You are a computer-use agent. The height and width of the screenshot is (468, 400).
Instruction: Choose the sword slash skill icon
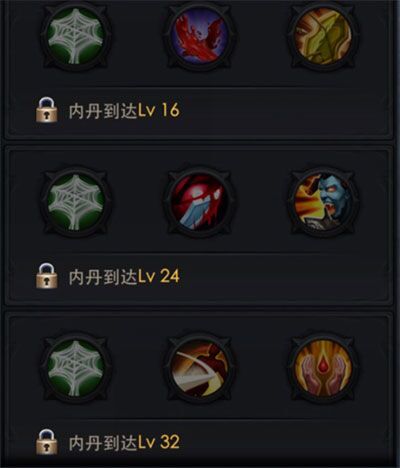click(199, 367)
